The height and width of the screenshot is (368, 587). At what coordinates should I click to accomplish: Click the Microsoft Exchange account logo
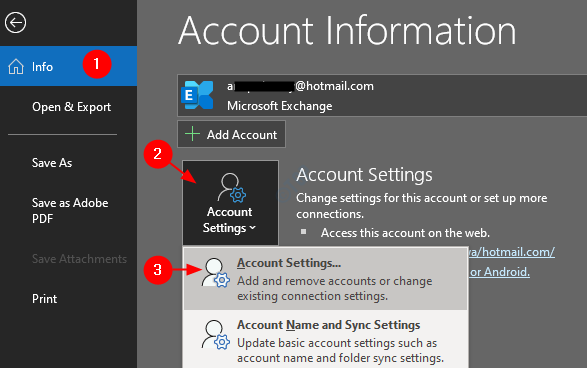(197, 95)
